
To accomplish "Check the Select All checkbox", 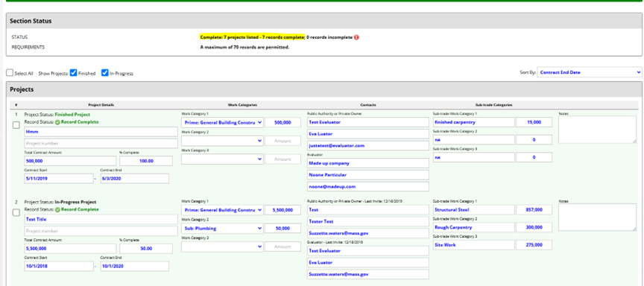I will [10, 73].
